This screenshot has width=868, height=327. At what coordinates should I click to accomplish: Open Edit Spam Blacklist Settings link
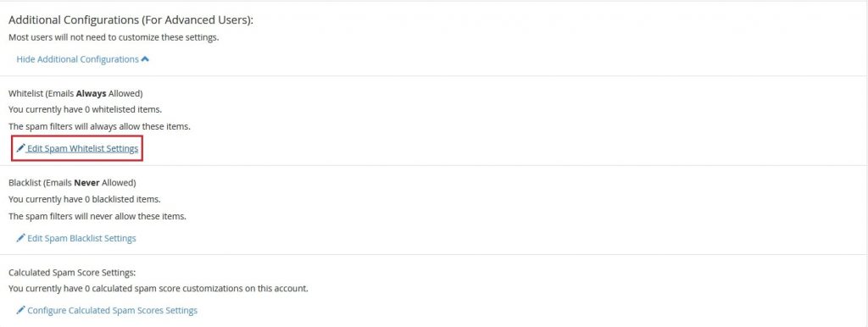81,238
